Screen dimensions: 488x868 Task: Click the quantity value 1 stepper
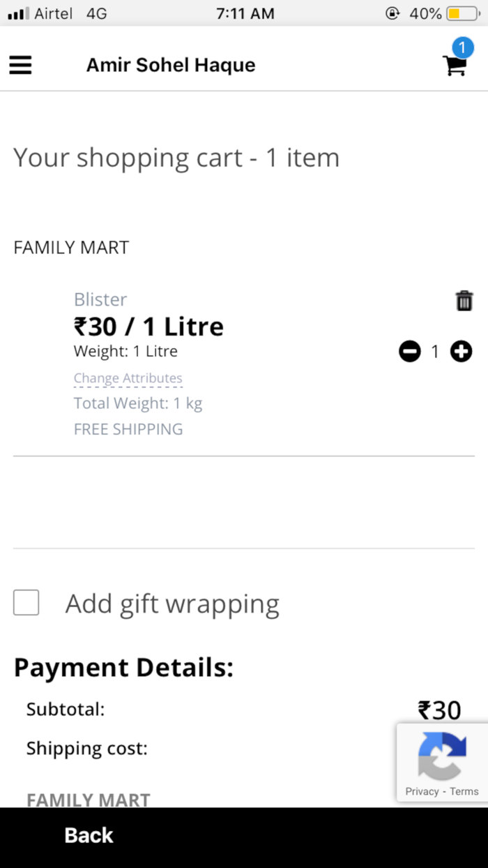point(435,352)
